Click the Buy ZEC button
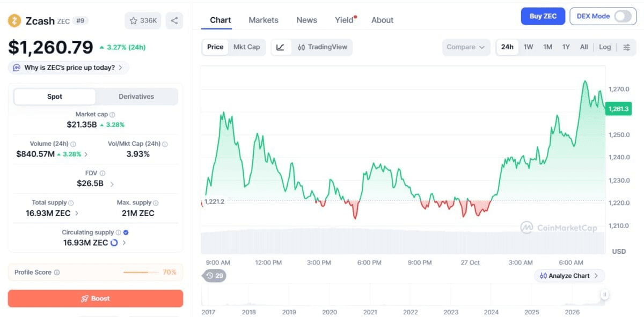 pos(543,16)
